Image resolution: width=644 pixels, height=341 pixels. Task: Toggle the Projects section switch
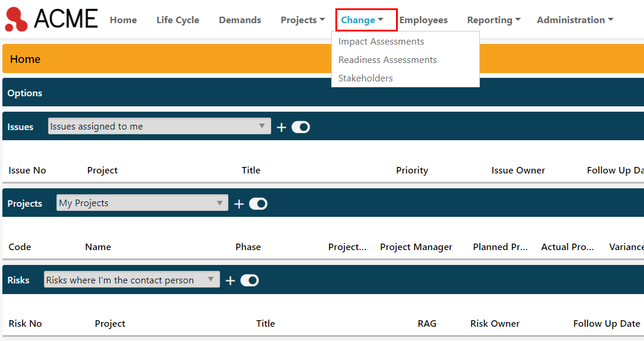tap(258, 204)
